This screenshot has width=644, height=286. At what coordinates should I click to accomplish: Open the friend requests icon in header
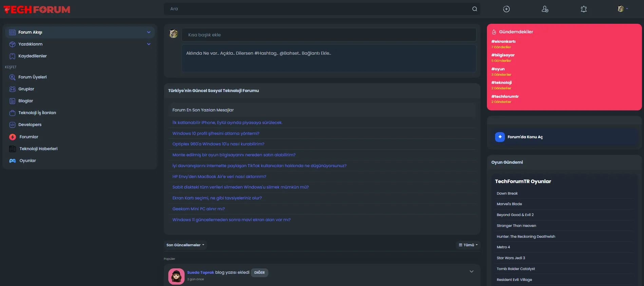(x=545, y=9)
